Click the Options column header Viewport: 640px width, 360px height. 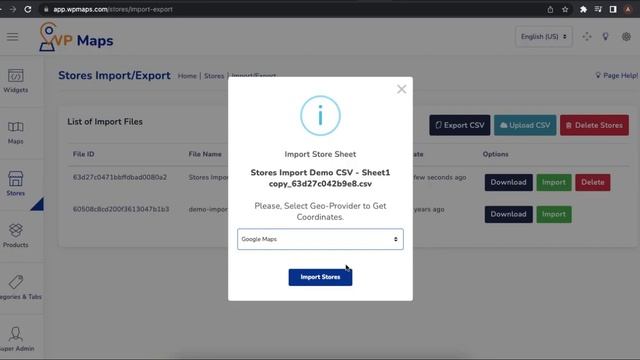[496, 154]
